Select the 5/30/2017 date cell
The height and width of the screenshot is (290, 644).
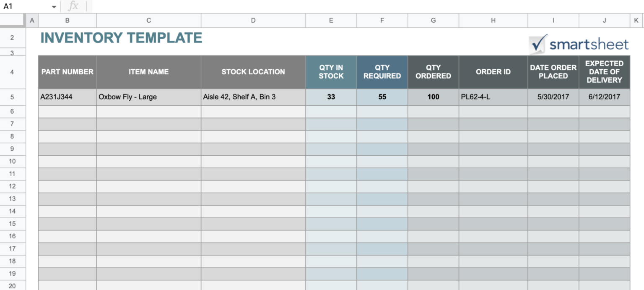point(553,97)
